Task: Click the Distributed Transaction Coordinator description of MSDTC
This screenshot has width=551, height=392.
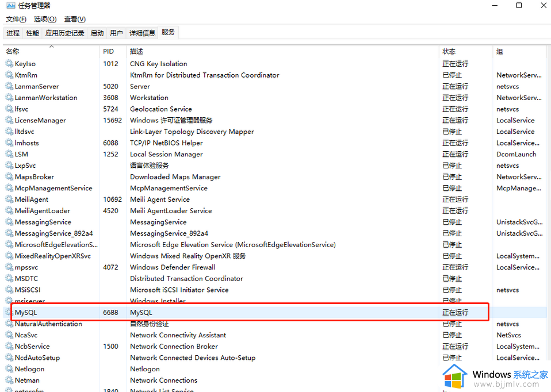Action: [186, 279]
